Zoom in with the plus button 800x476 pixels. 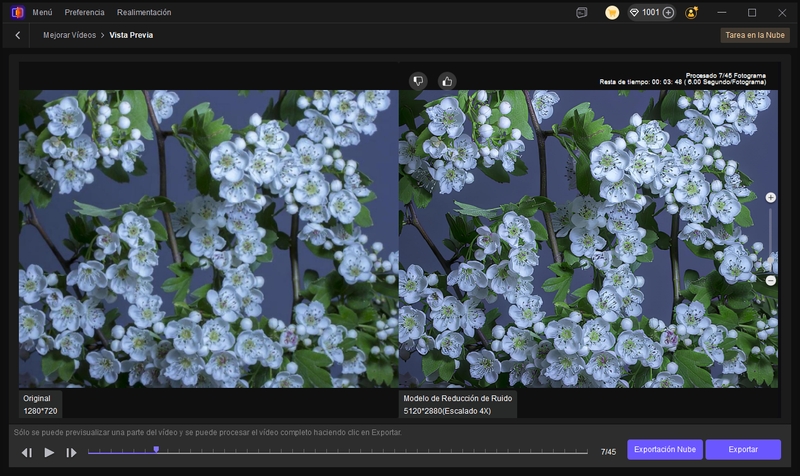tap(770, 198)
